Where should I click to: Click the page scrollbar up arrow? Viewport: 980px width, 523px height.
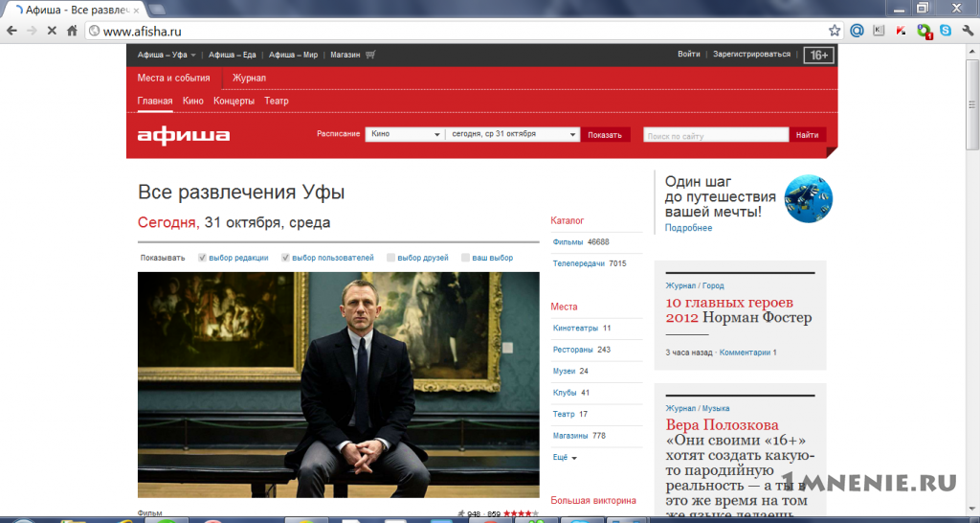[972, 52]
